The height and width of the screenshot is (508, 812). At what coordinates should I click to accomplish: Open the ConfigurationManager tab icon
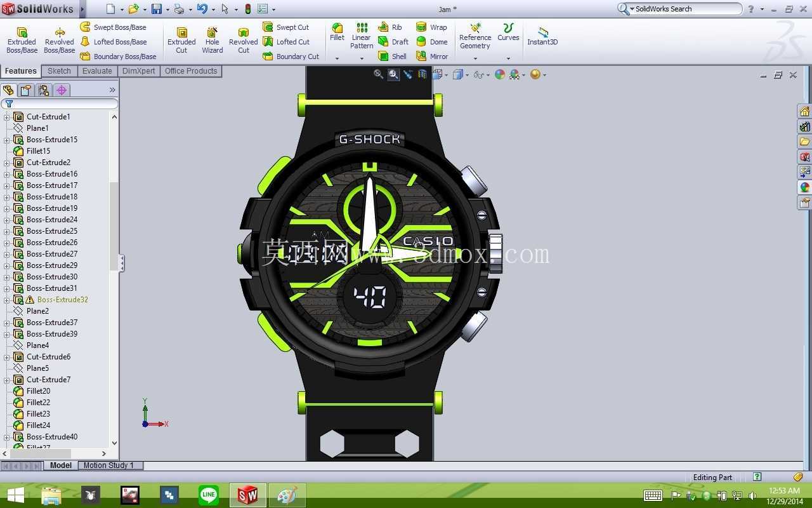(x=43, y=90)
